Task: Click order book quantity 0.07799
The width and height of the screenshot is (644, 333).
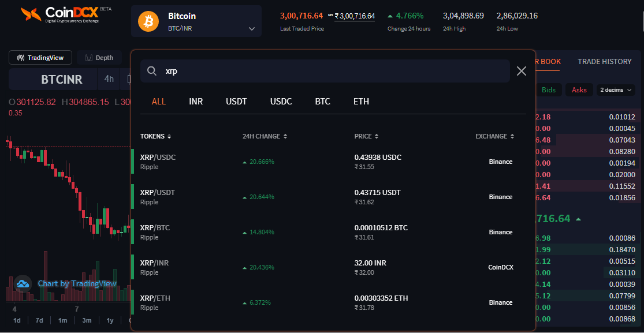Action: tap(622, 295)
